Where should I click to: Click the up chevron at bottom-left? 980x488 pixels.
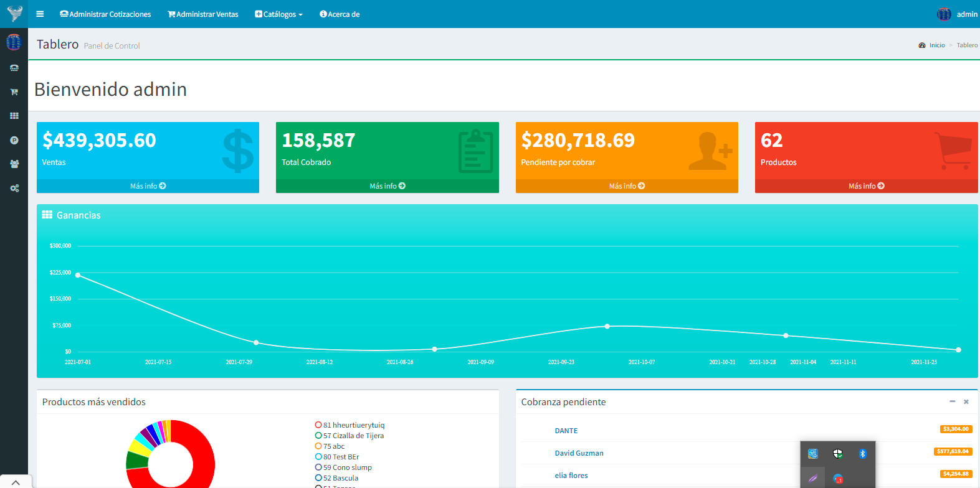tap(16, 482)
